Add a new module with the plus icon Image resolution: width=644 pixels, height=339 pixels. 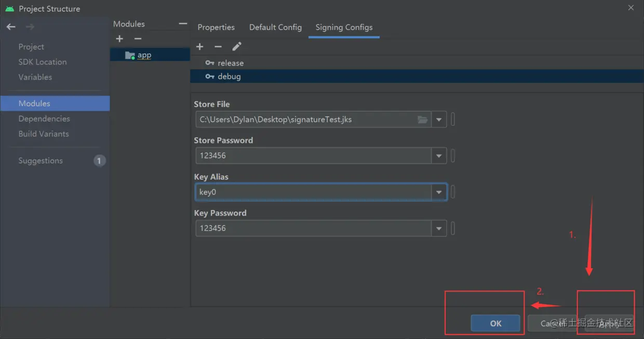(119, 39)
